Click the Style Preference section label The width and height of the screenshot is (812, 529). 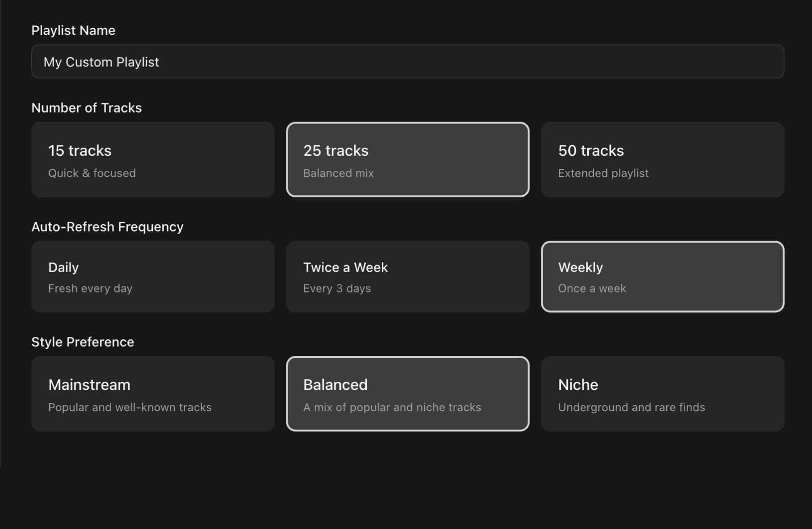pyautogui.click(x=82, y=342)
